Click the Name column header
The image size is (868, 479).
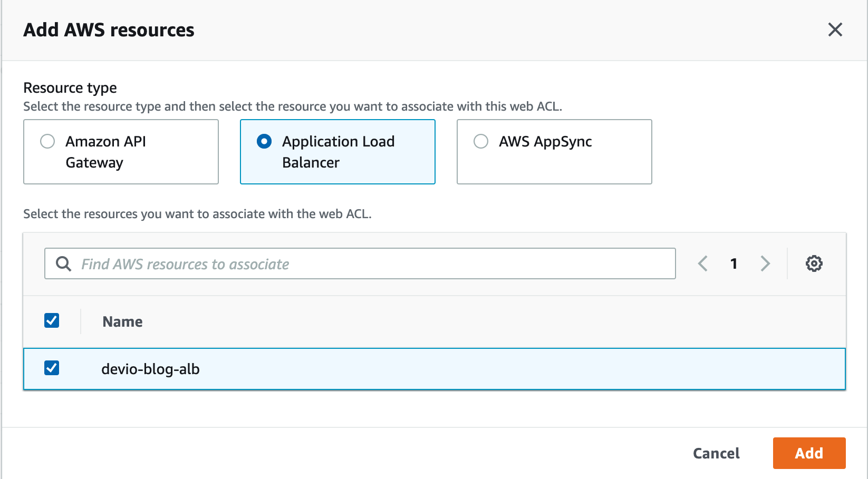(x=122, y=321)
